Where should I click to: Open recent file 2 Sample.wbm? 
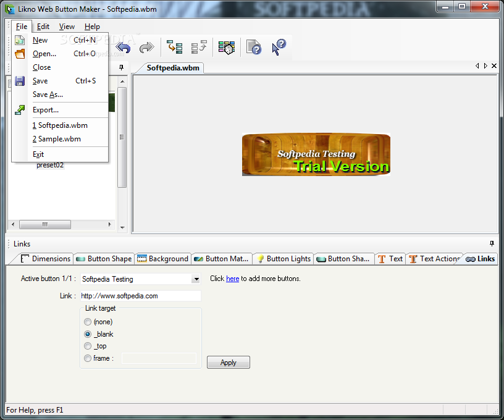click(60, 139)
